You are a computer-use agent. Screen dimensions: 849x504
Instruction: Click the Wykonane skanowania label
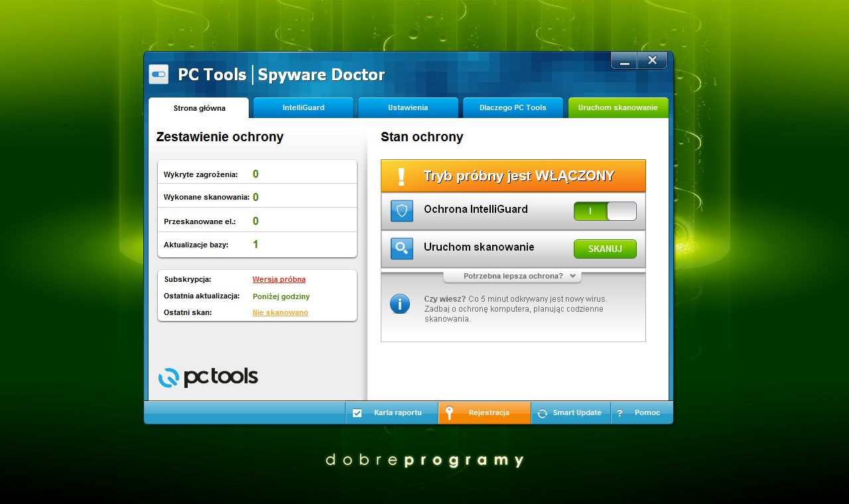(x=206, y=197)
